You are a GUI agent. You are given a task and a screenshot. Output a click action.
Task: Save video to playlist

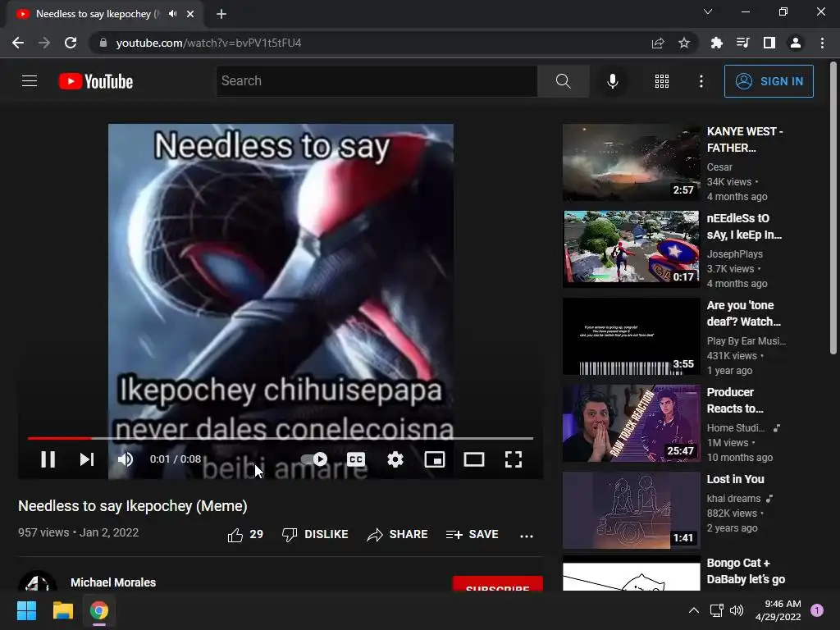point(472,534)
